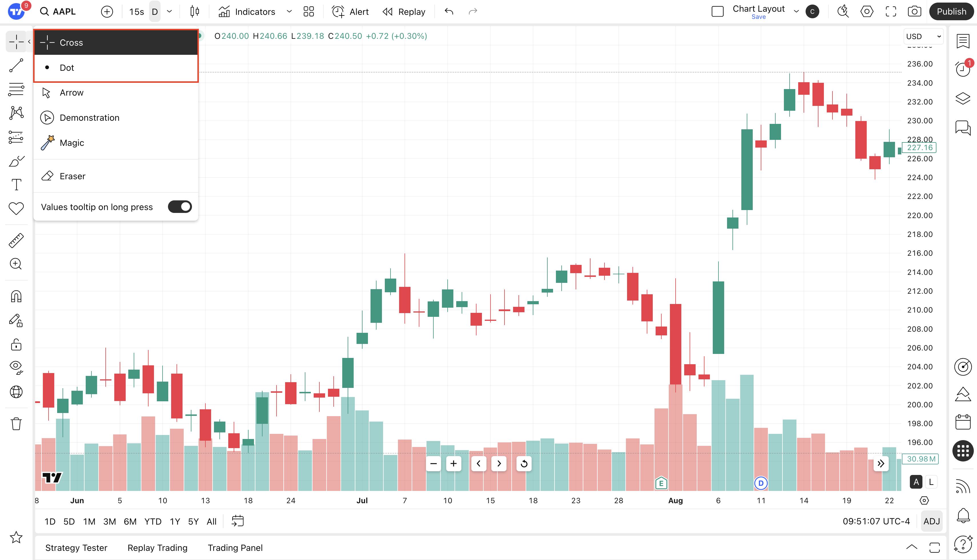Open the USD currency dropdown

(923, 36)
